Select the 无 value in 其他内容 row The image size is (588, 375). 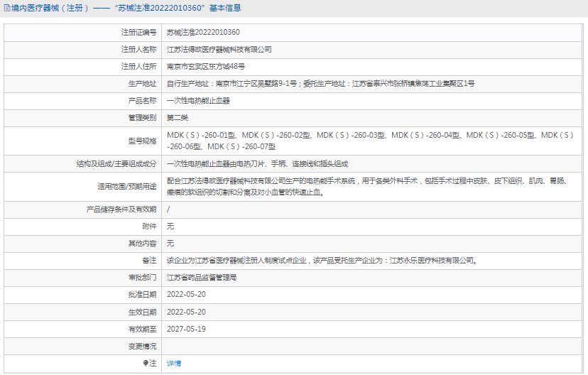(170, 244)
